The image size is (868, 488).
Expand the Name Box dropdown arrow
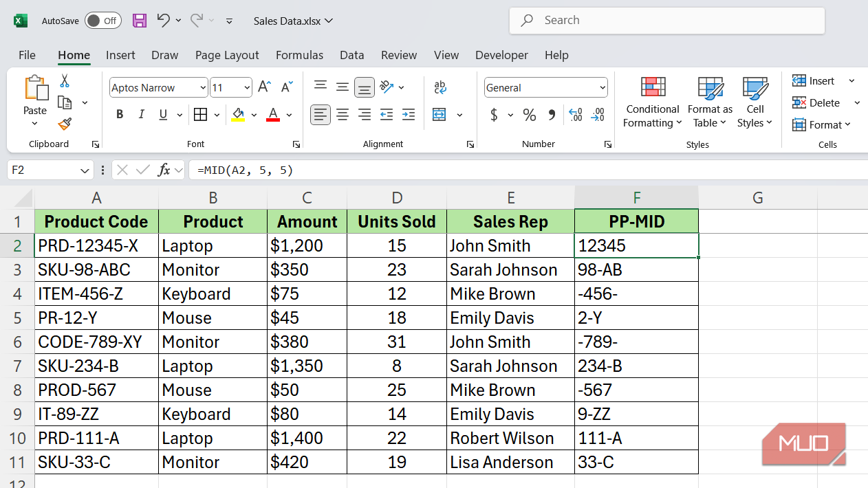pos(85,170)
